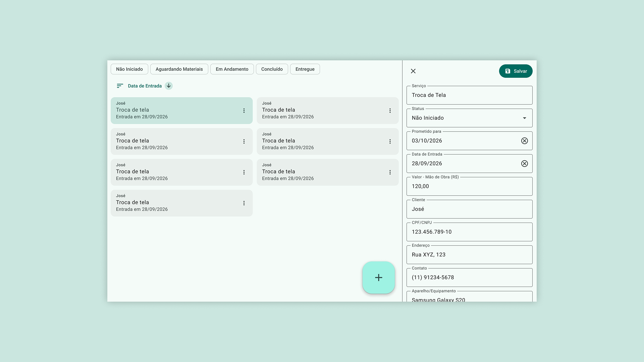Close the service details panel

(x=413, y=71)
